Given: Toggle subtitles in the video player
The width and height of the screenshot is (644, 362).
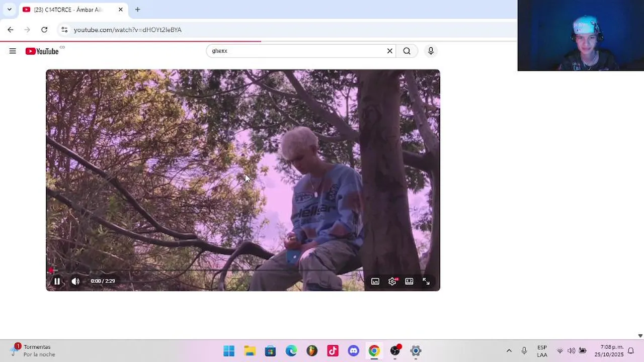Looking at the screenshot, I should tap(375, 282).
